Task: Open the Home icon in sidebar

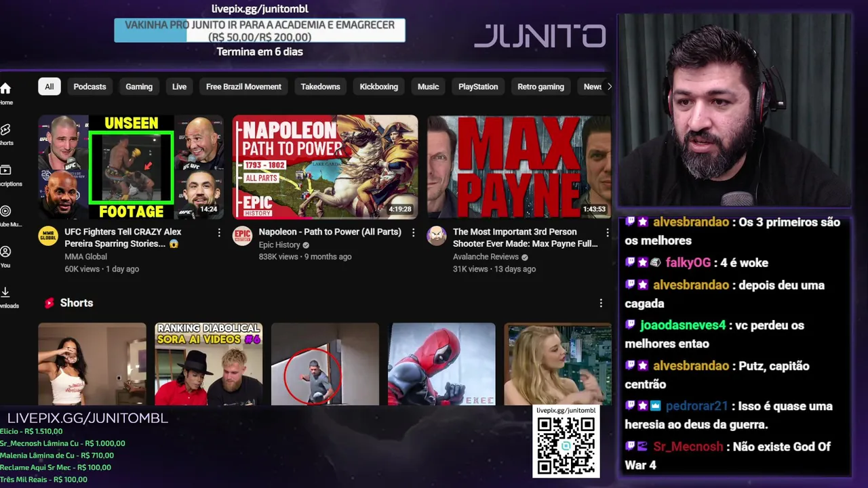Action: [x=5, y=88]
